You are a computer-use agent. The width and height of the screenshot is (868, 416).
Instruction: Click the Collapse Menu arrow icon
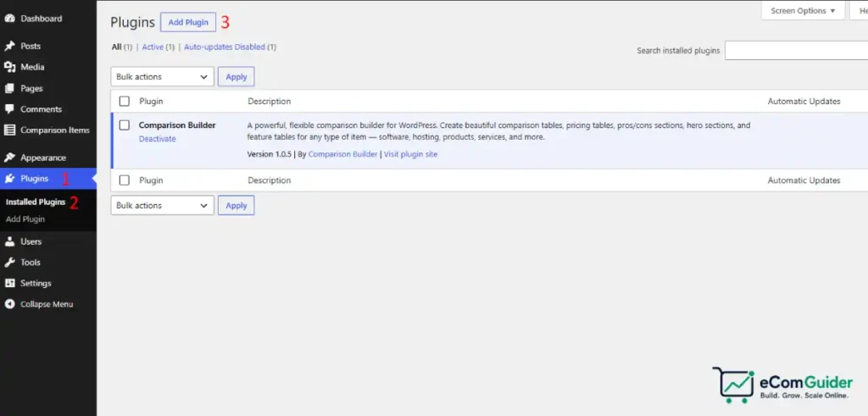coord(9,304)
